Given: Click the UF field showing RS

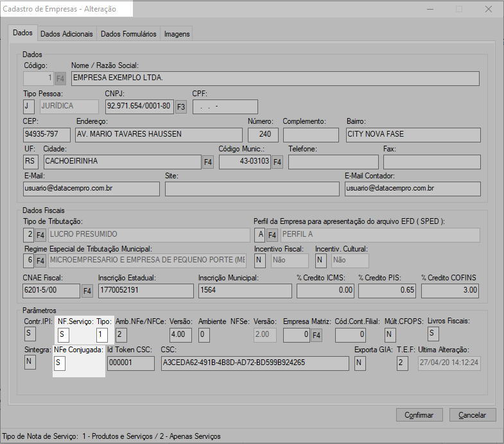Looking at the screenshot, I should point(31,162).
